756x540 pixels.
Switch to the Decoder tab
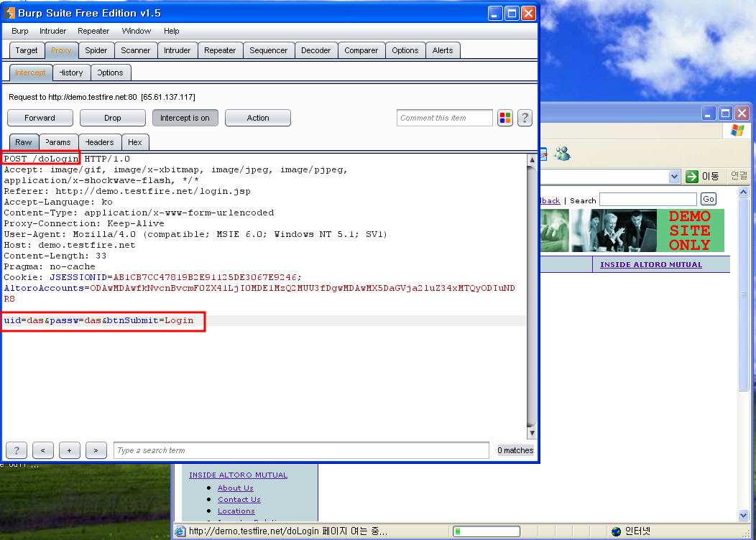pyautogui.click(x=315, y=50)
